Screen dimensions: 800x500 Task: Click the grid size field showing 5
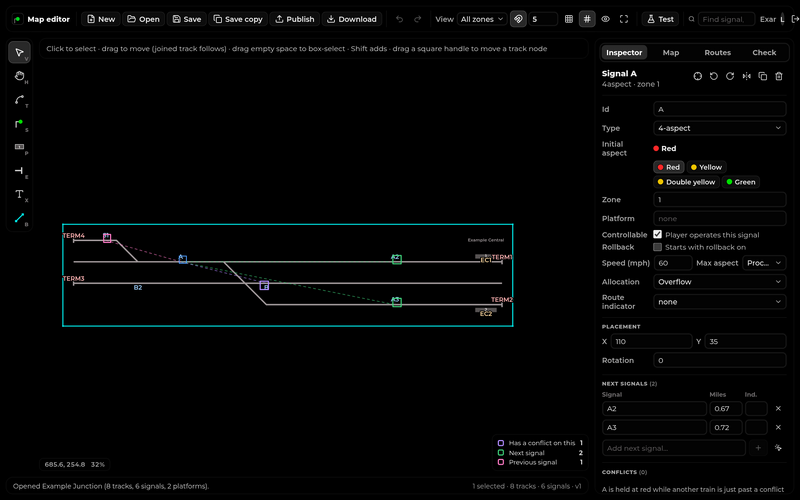[x=542, y=19]
